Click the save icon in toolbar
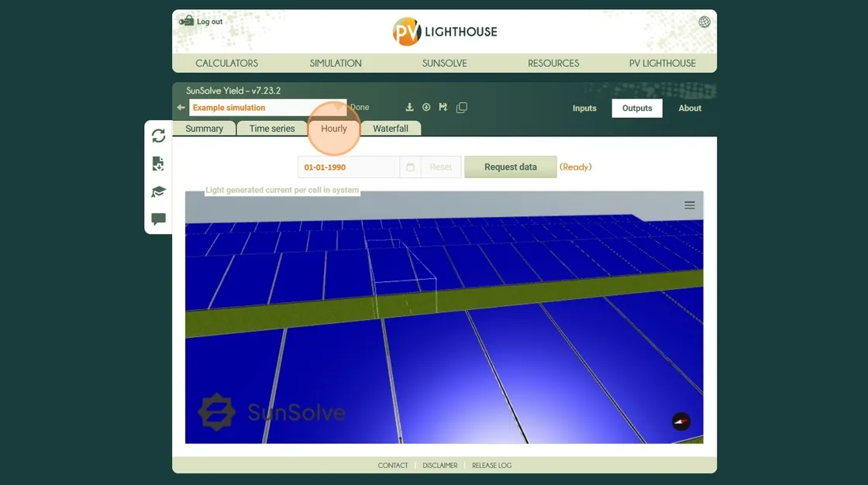This screenshot has width=868, height=485. [443, 108]
